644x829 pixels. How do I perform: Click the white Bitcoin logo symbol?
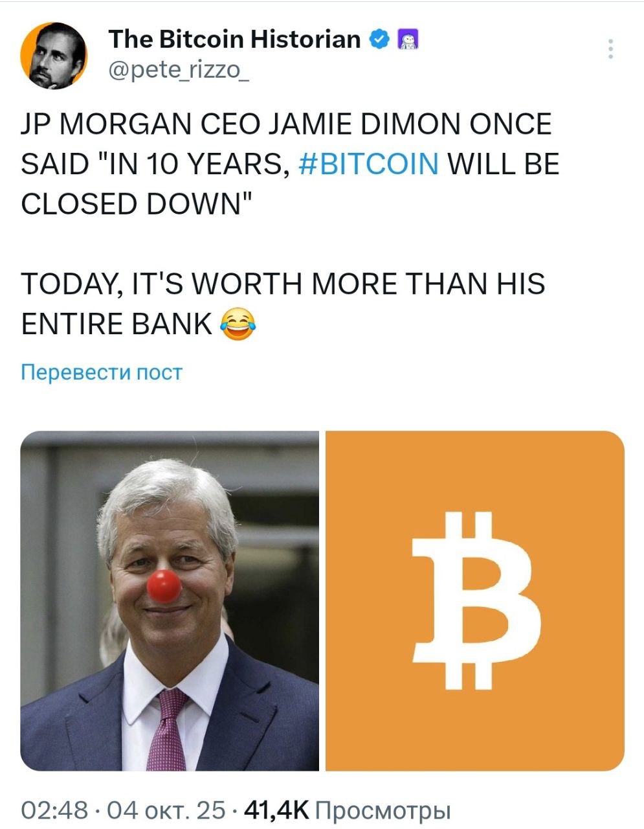[475, 600]
